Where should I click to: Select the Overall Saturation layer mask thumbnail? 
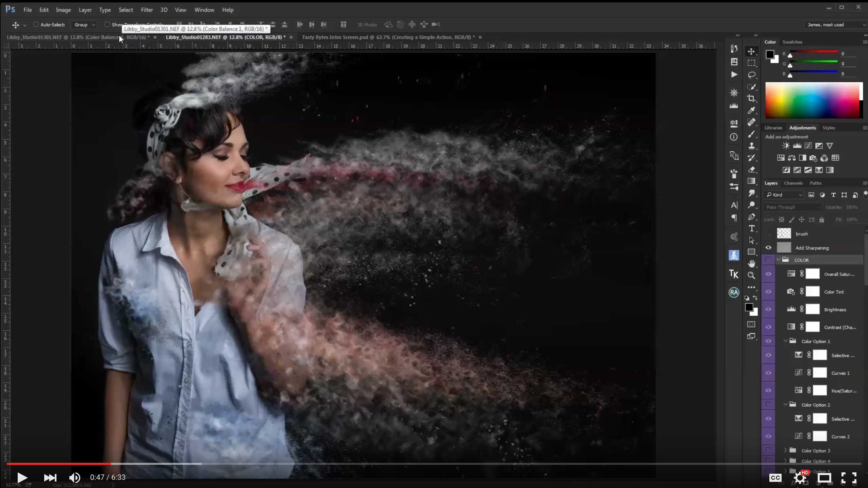(813, 274)
